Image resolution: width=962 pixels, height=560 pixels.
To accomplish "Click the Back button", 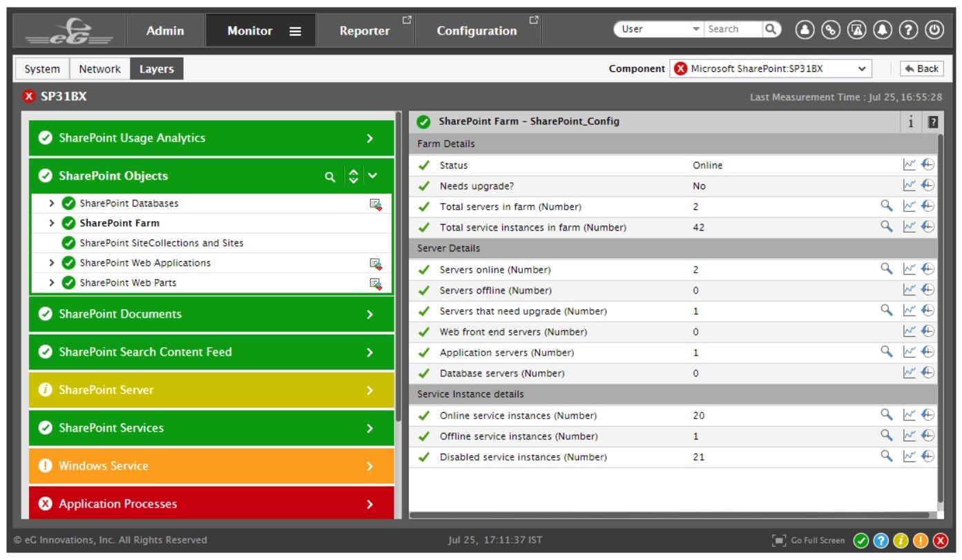I will [x=921, y=68].
